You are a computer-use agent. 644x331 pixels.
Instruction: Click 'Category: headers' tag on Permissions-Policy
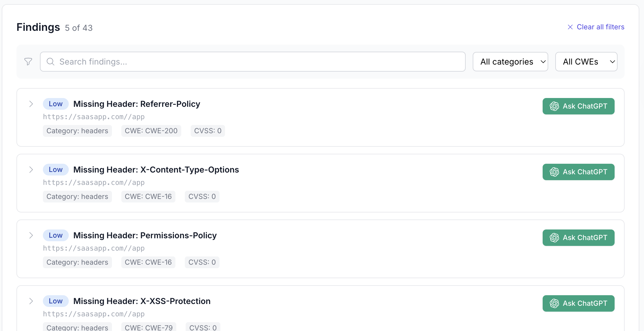coord(77,262)
